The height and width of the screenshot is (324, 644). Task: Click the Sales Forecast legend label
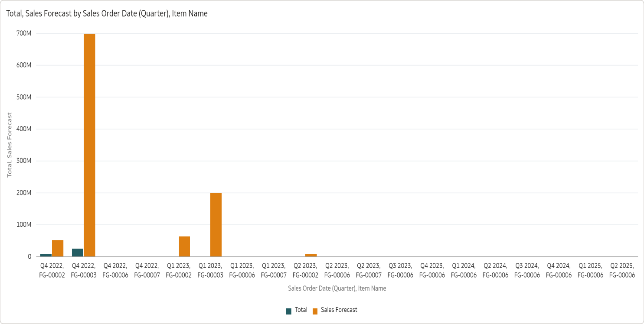click(x=339, y=310)
